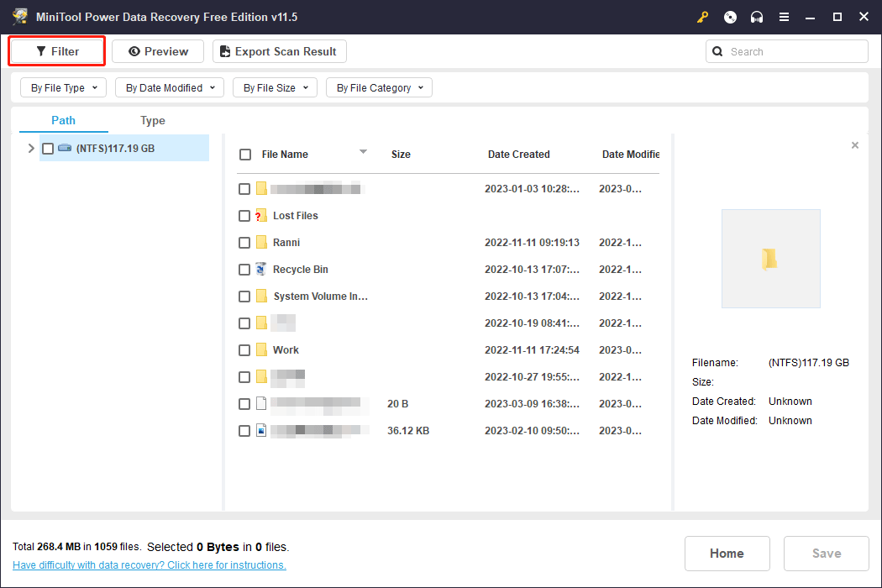
Task: Click the System Volume Information folder icon
Action: coord(261,296)
